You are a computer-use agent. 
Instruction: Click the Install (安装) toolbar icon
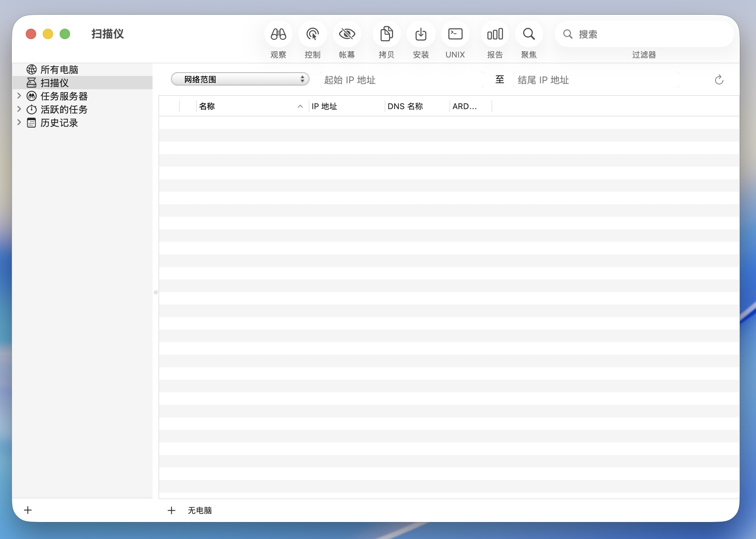coord(421,34)
